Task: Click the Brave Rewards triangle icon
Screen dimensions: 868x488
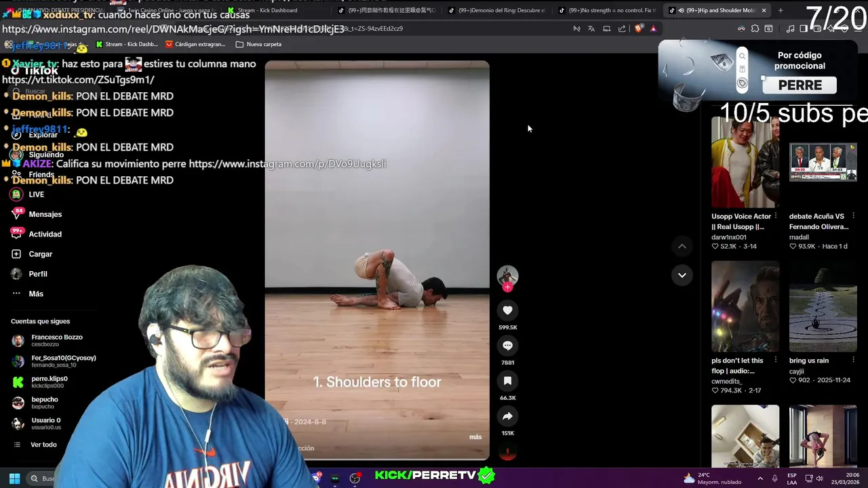Action: (653, 28)
